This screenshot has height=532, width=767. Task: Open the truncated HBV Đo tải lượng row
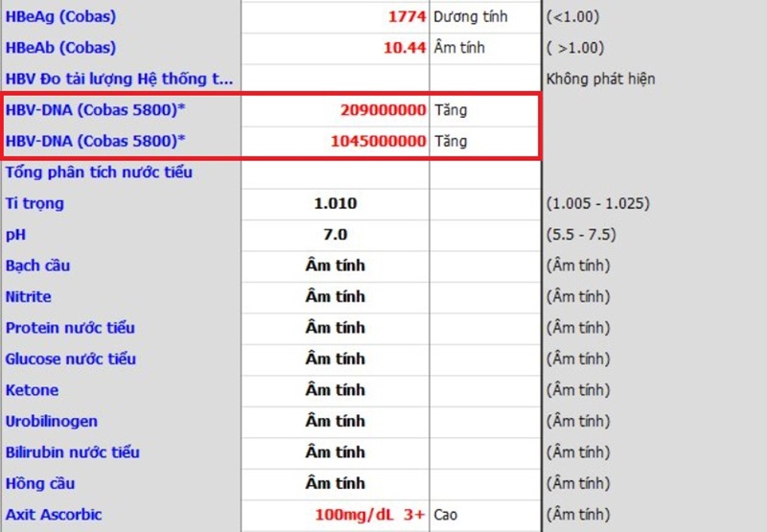tap(119, 80)
